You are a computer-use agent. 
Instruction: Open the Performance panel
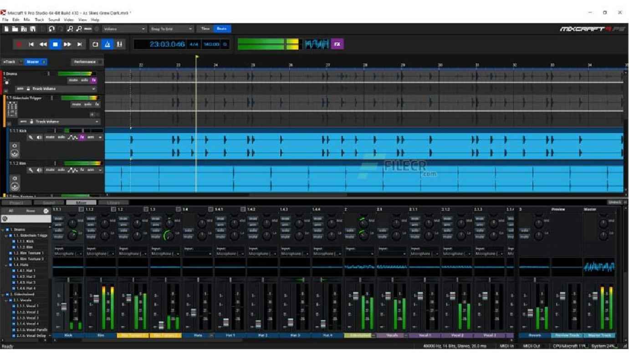pos(87,62)
